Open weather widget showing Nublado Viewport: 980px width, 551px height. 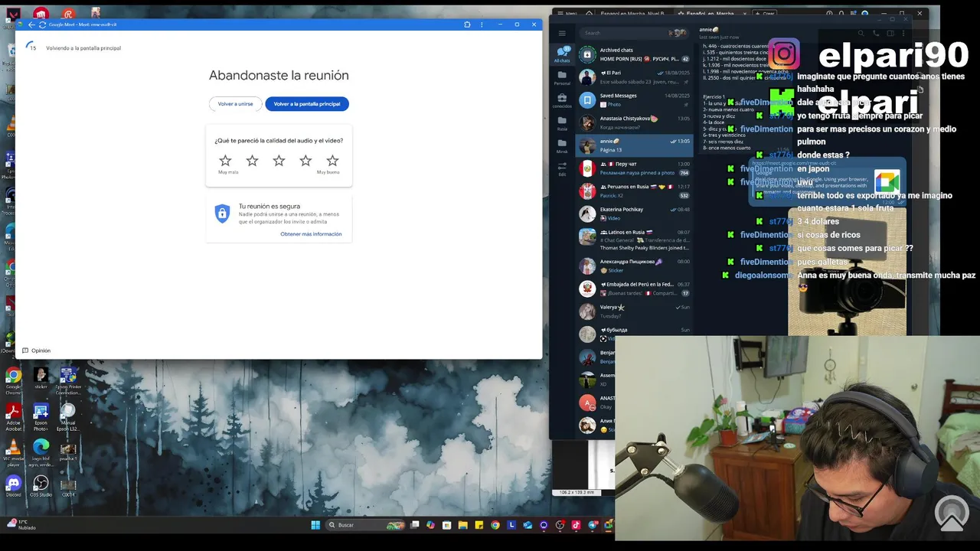[21, 524]
